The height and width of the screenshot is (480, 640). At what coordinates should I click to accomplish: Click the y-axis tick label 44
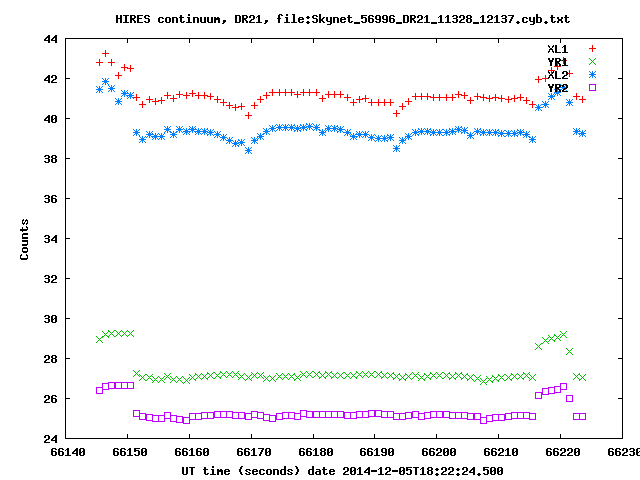[x=51, y=40]
